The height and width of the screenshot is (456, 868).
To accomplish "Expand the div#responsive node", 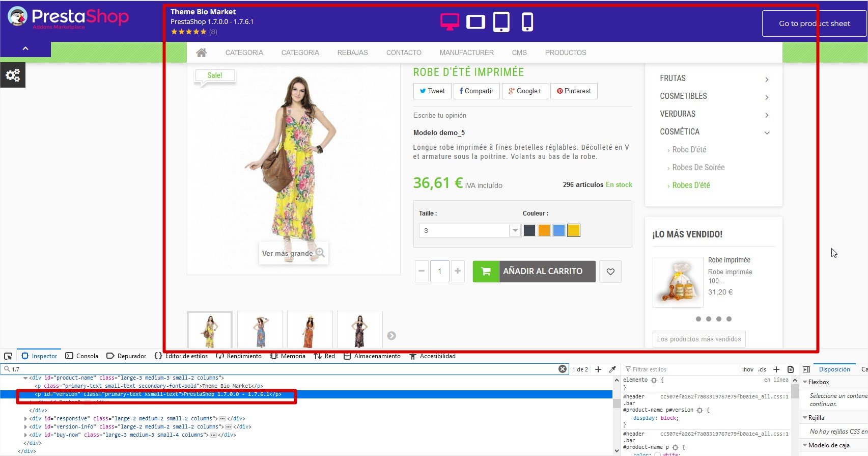I will pos(25,419).
